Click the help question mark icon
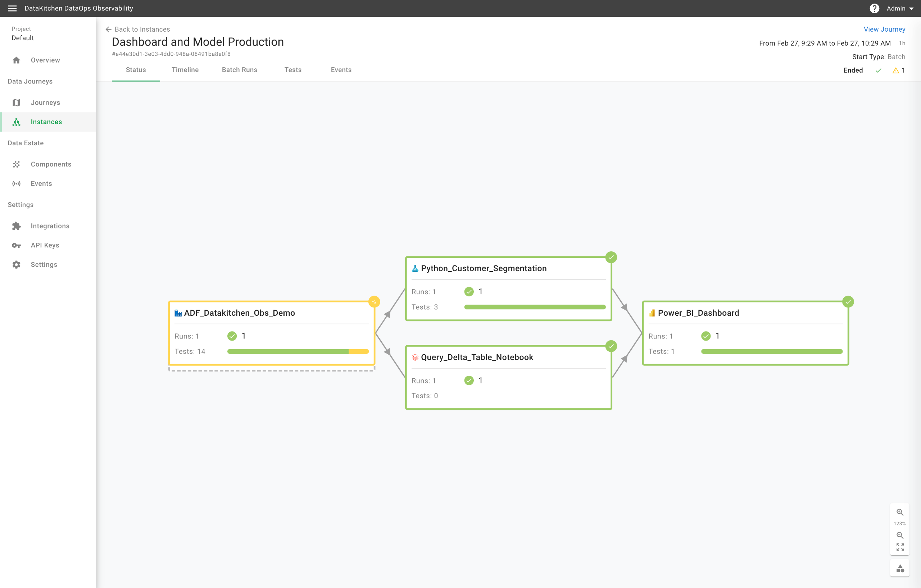Viewport: 921px width, 588px height. pyautogui.click(x=874, y=8)
